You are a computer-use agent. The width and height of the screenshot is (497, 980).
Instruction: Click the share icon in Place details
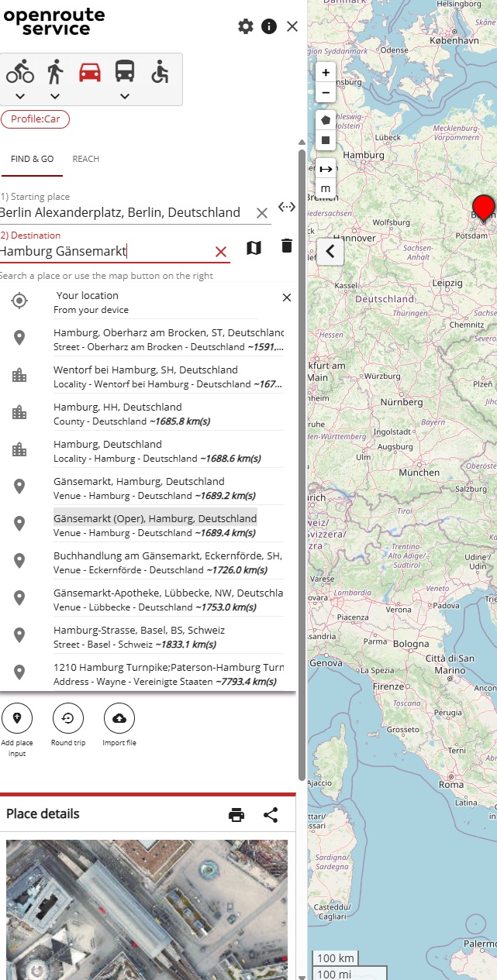coord(271,815)
